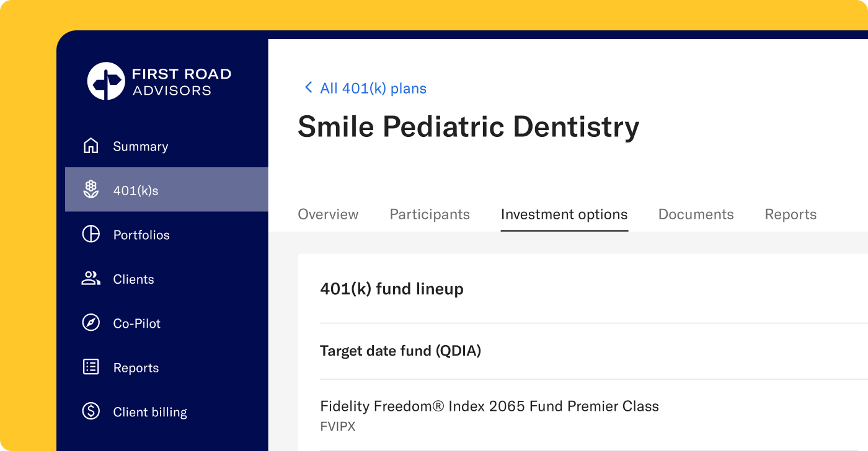Click the FVIPX ticker symbol

[338, 427]
